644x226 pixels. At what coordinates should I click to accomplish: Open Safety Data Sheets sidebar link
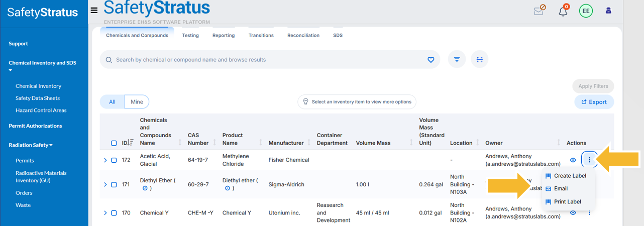pyautogui.click(x=38, y=98)
